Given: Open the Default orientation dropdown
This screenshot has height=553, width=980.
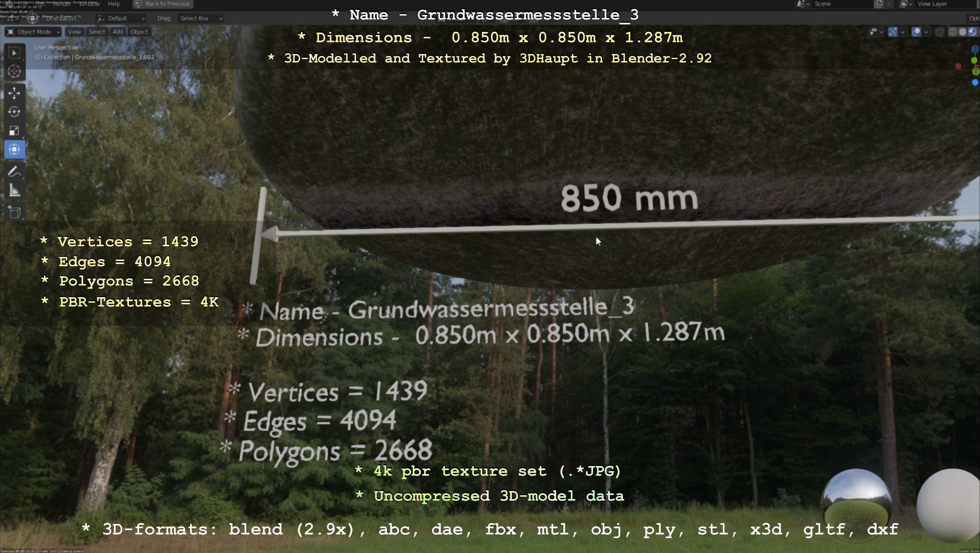Looking at the screenshot, I should 121,18.
